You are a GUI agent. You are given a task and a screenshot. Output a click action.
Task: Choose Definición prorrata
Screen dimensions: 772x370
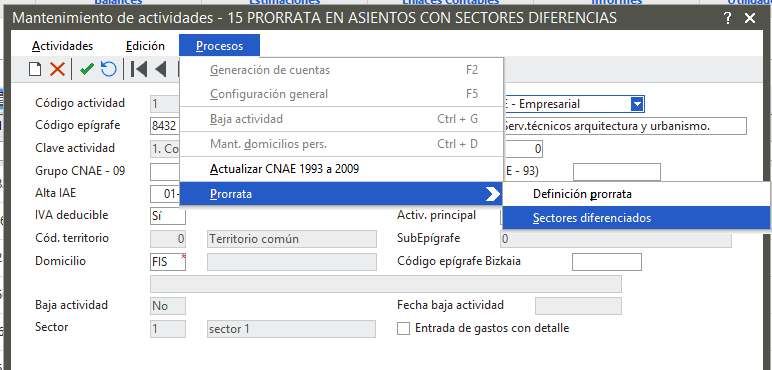point(636,194)
